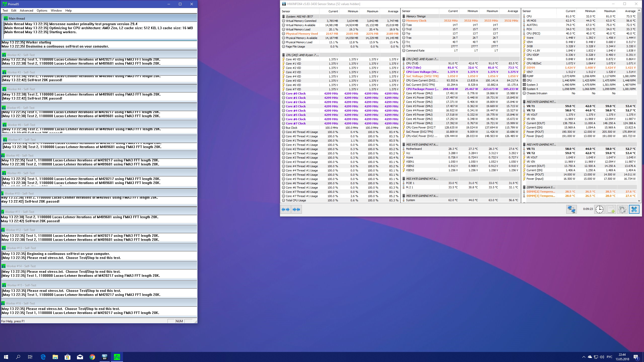The height and width of the screenshot is (362, 644).
Task: Open the Options menu in Prime95
Action: click(42, 11)
